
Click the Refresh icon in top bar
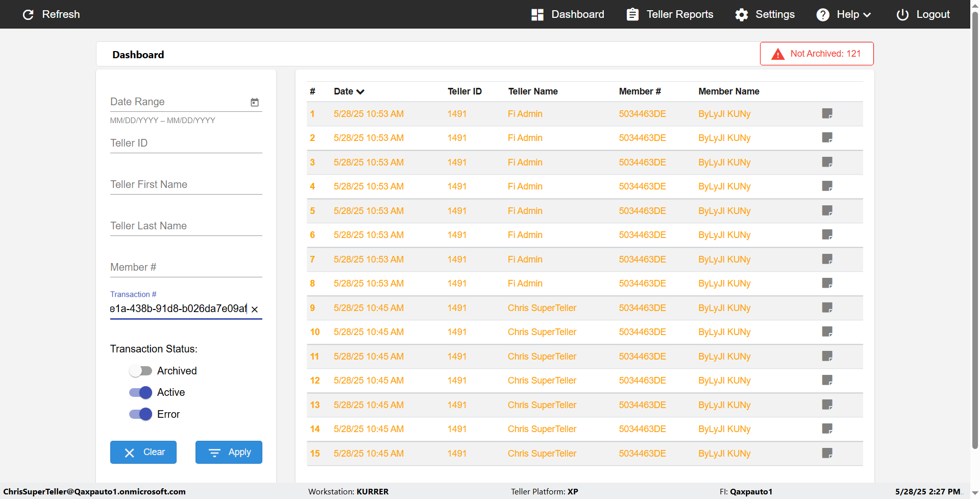29,14
